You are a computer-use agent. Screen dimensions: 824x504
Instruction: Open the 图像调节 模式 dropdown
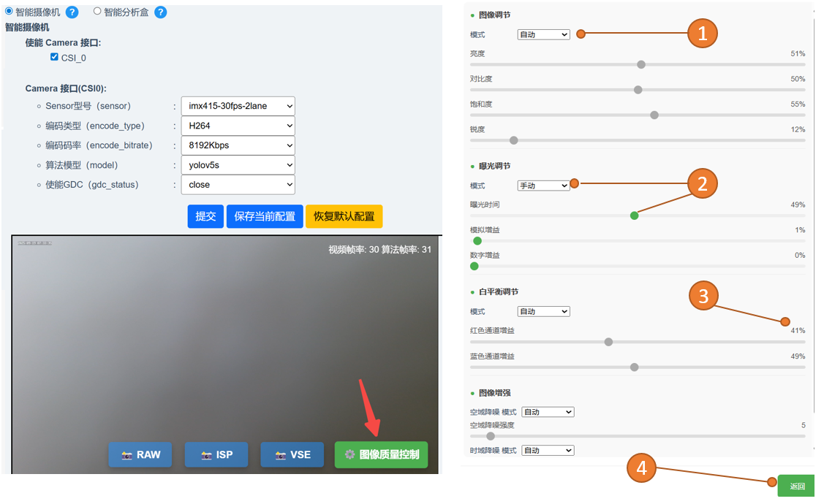coord(543,34)
